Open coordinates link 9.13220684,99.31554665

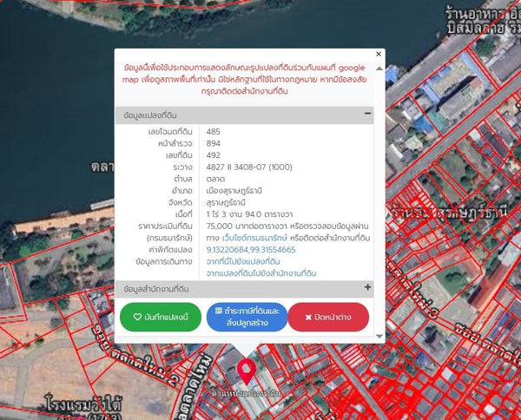(251, 250)
